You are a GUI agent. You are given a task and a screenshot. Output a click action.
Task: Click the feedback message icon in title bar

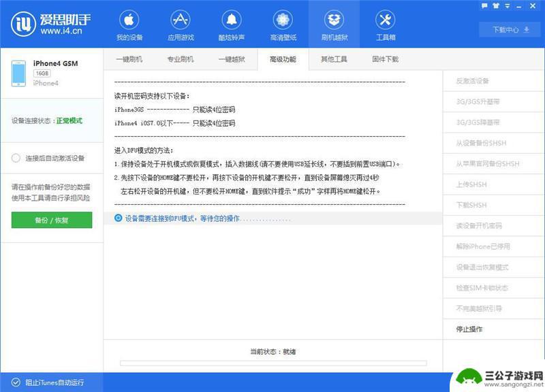(x=484, y=6)
